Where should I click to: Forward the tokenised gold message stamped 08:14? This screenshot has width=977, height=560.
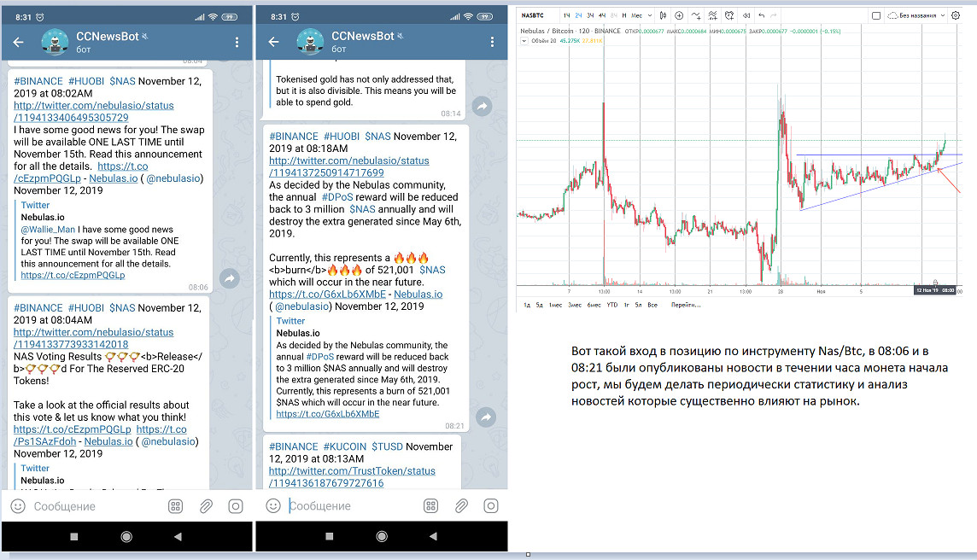[x=482, y=107]
